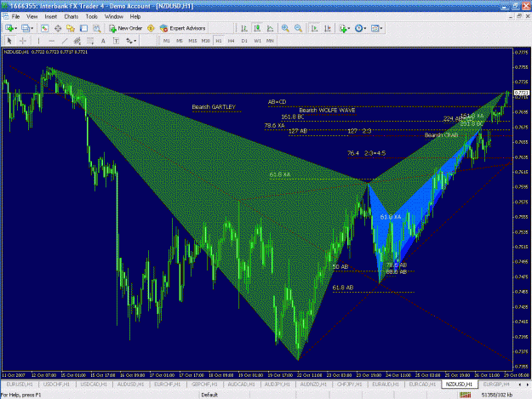Viewport: 532px width, 399px height.
Task: Expand the arrows objects dropdown
Action: pos(135,41)
